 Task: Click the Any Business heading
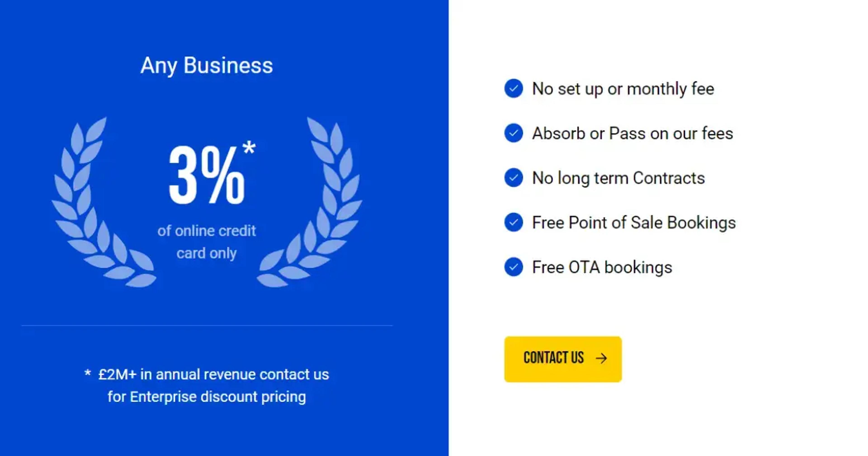click(x=207, y=65)
